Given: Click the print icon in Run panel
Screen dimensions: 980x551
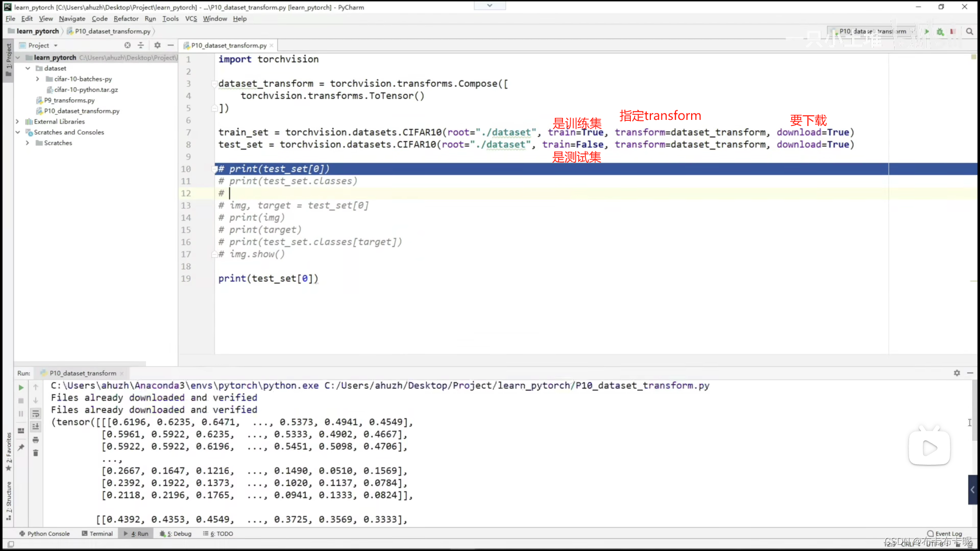Looking at the screenshot, I should click(36, 440).
